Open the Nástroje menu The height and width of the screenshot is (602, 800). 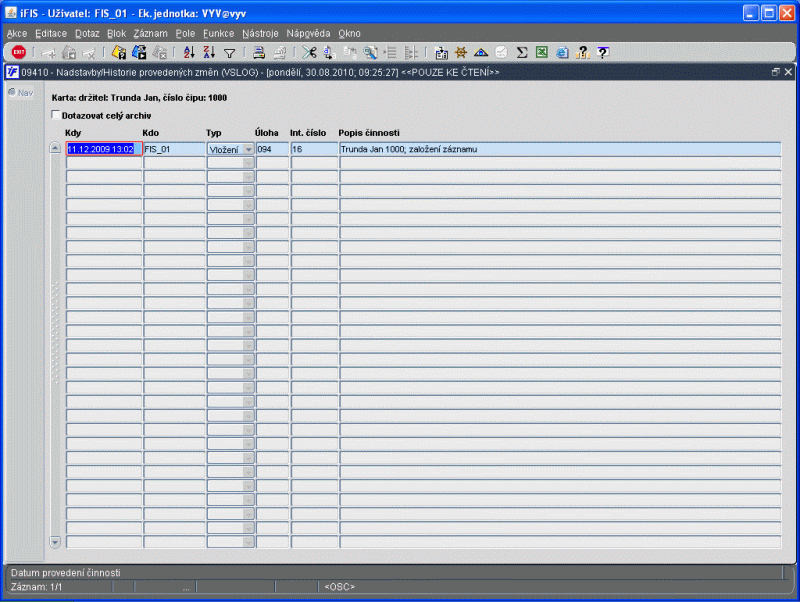pos(260,33)
